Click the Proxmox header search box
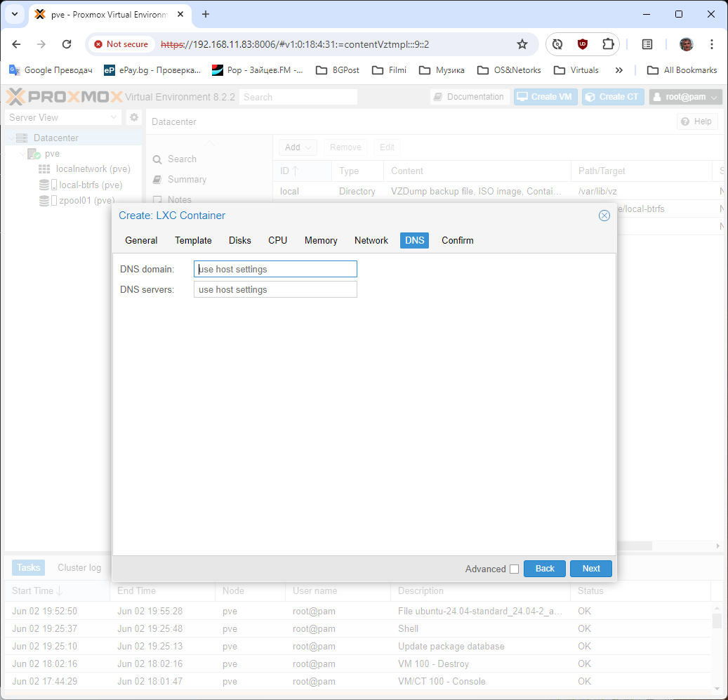The width and height of the screenshot is (728, 700). [298, 97]
